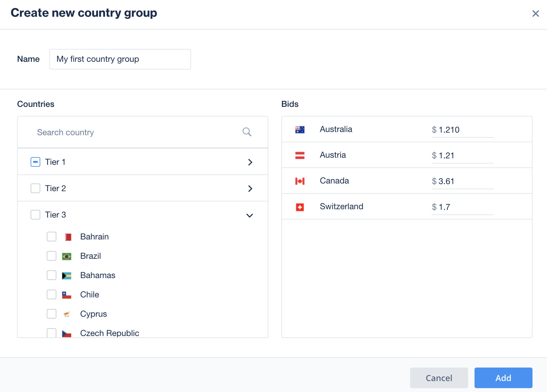Click the Bahamas flag icon

coord(67,276)
